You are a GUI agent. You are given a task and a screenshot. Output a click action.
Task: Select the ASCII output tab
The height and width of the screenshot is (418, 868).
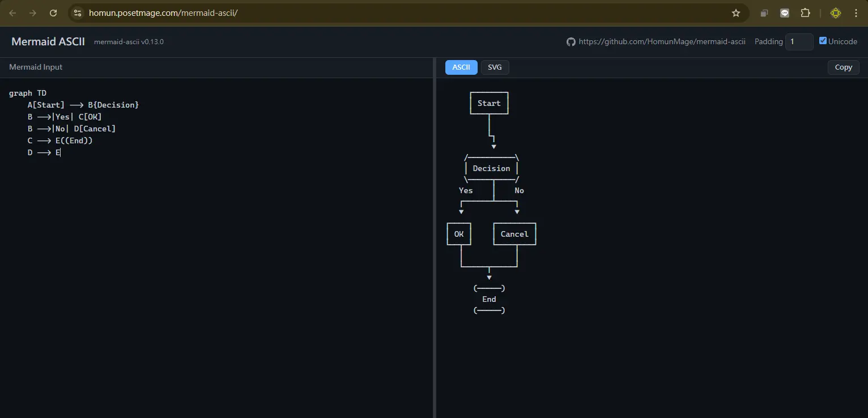[461, 67]
